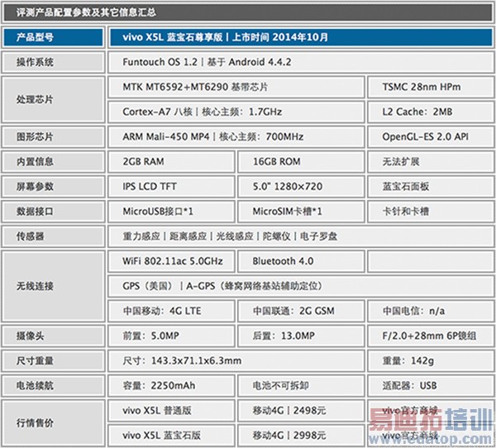The width and height of the screenshot is (496, 448).
Task: Click the 移动4G 2998元 price cell
Action: coord(301,436)
